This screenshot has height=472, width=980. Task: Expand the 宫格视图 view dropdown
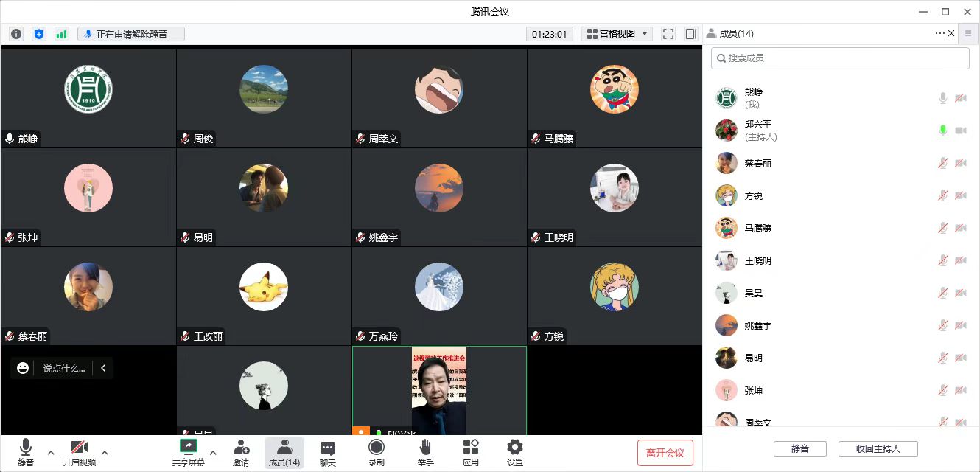click(x=617, y=34)
